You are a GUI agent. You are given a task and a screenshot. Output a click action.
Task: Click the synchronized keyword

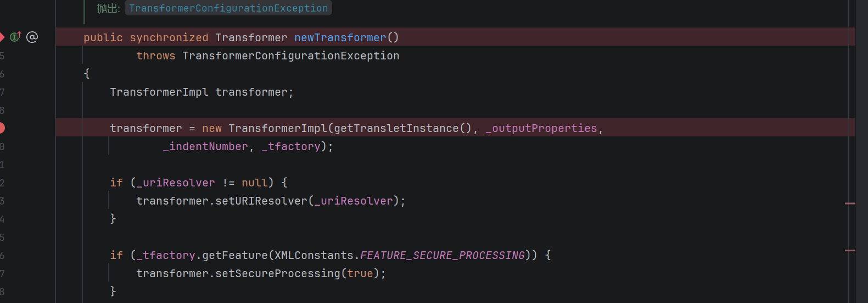point(169,37)
